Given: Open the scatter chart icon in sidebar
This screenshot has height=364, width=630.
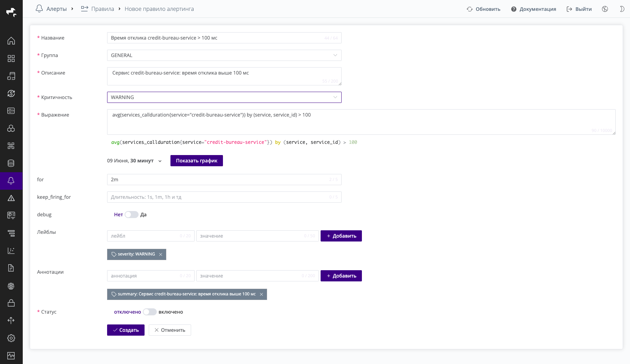Looking at the screenshot, I should (x=11, y=251).
